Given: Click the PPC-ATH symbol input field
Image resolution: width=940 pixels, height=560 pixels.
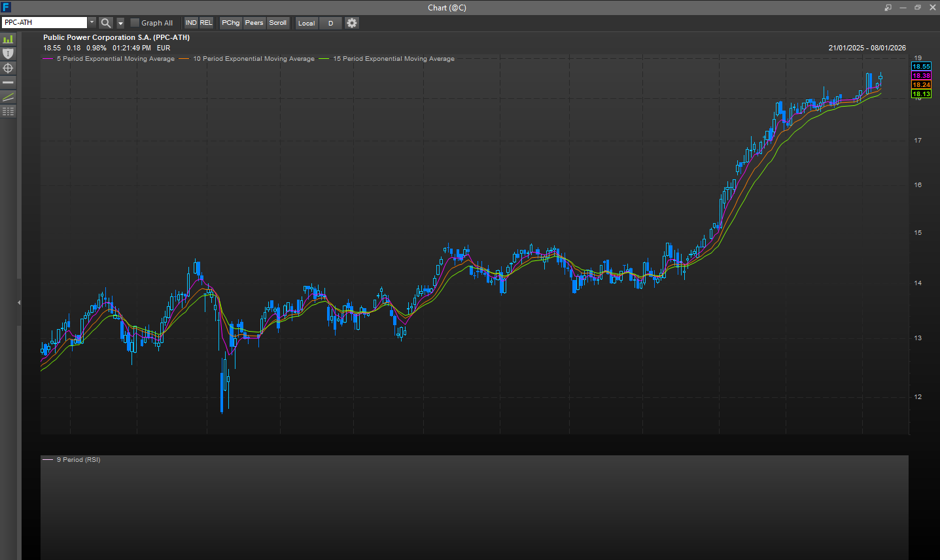Looking at the screenshot, I should (44, 23).
